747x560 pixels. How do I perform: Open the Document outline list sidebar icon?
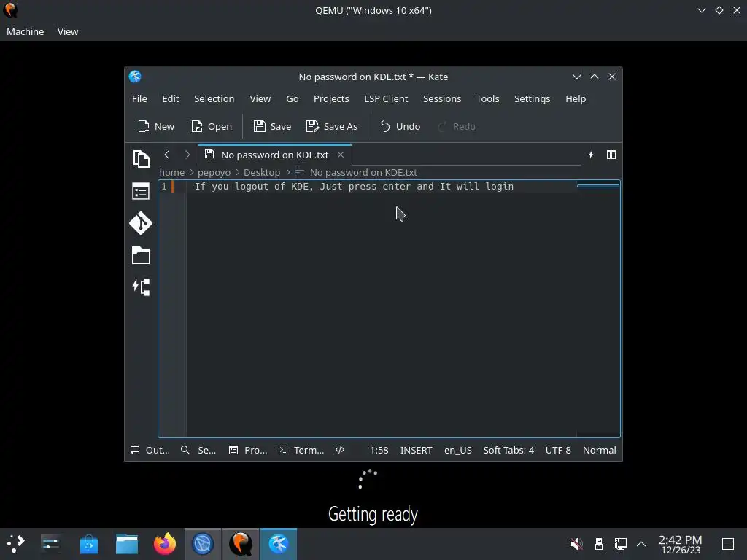pos(141,192)
